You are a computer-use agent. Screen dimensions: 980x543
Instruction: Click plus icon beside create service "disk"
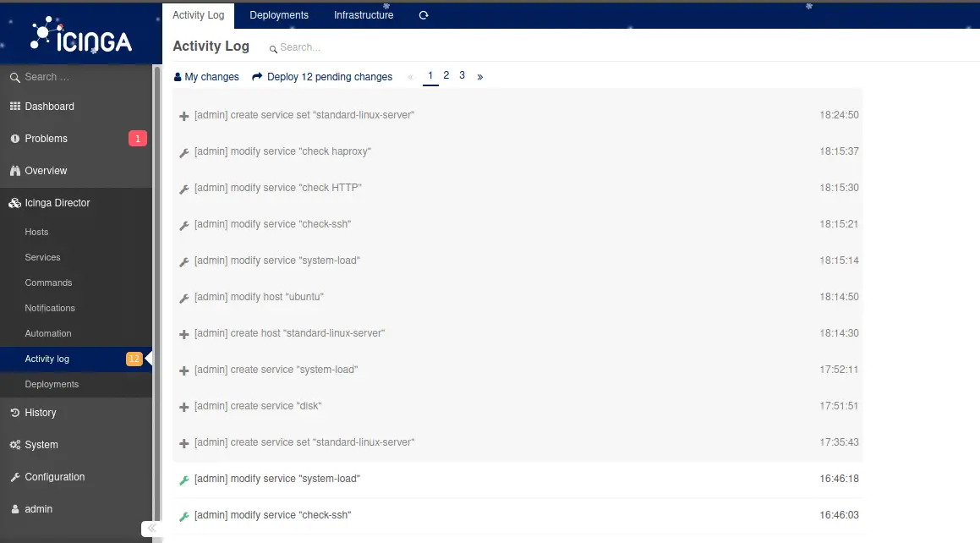tap(184, 407)
